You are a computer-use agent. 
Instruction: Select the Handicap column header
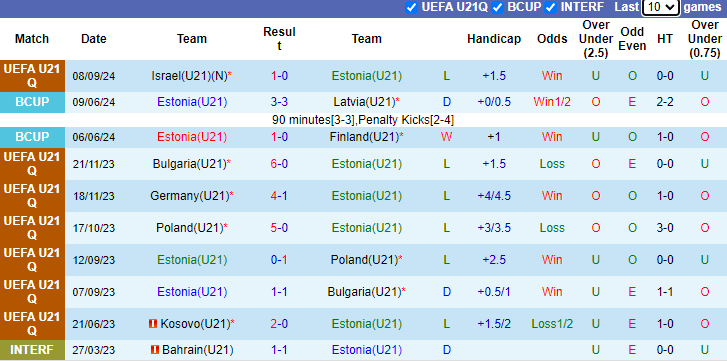(x=494, y=39)
